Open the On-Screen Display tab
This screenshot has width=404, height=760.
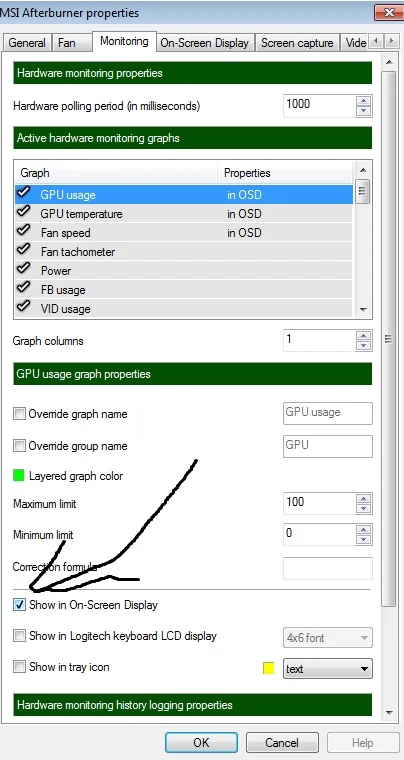[204, 43]
